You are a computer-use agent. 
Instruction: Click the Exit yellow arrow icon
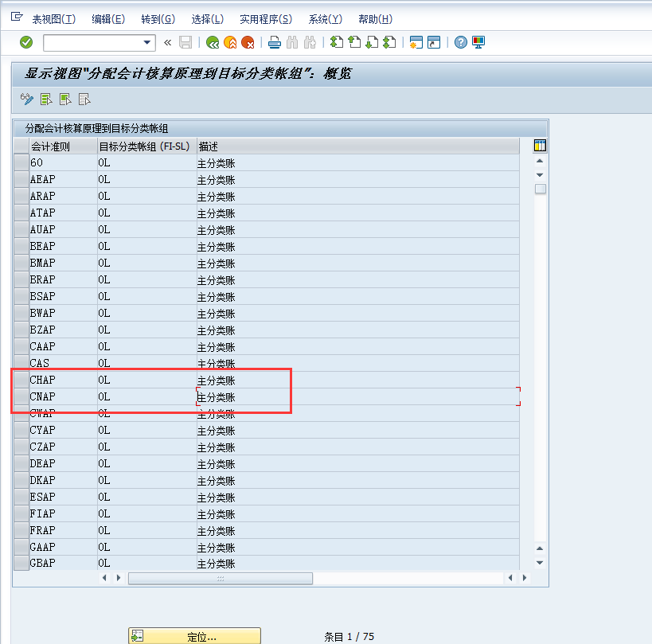click(229, 42)
